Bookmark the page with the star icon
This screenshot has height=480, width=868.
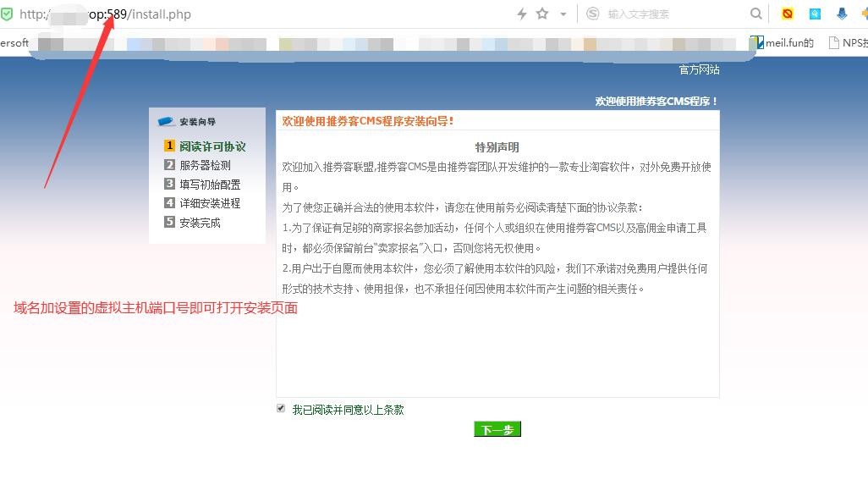point(542,14)
